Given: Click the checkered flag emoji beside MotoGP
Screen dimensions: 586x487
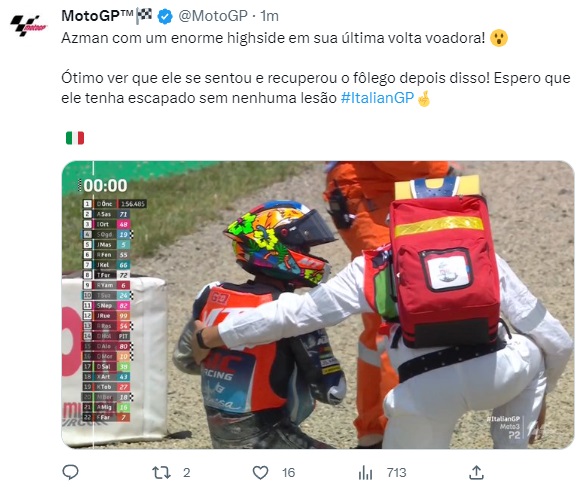Looking at the screenshot, I should click(144, 16).
